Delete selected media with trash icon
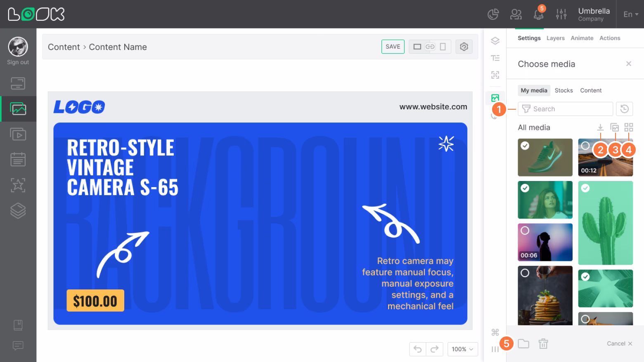 click(x=543, y=343)
